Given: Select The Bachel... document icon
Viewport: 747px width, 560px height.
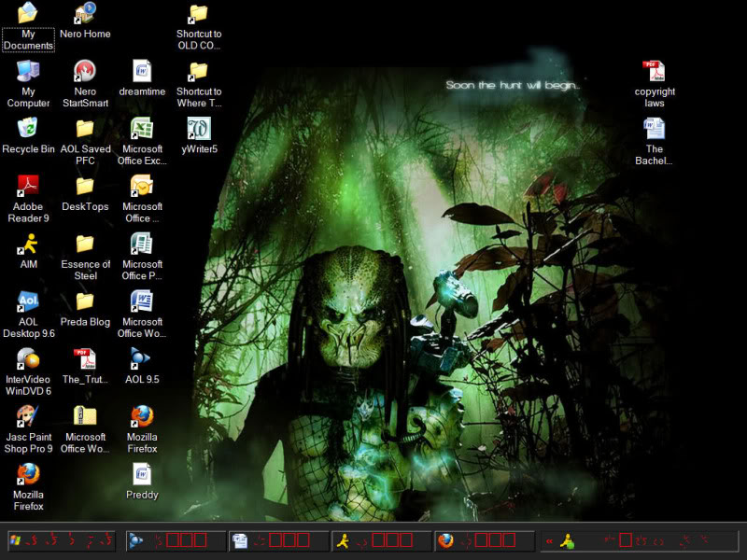Looking at the screenshot, I should 655,142.
